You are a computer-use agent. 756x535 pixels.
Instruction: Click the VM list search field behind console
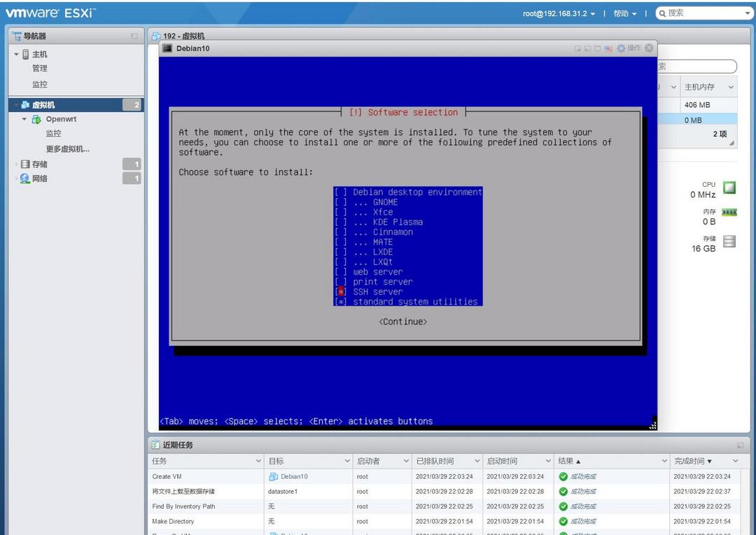[x=698, y=67]
